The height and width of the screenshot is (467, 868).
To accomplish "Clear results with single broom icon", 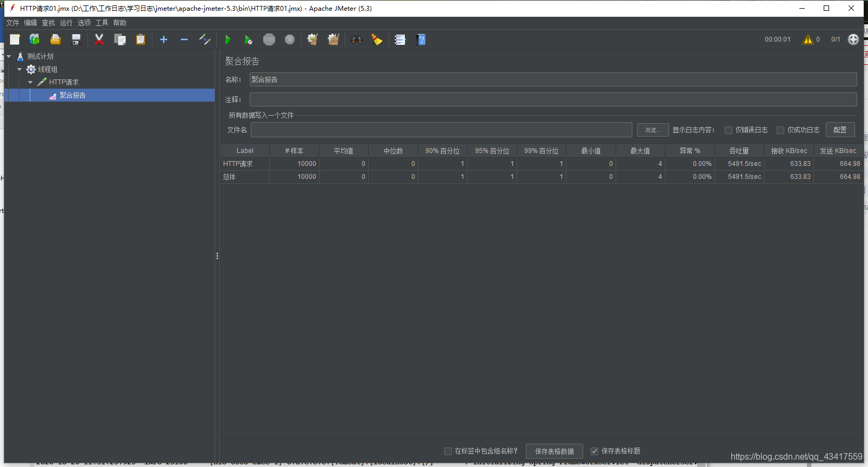I will point(312,39).
